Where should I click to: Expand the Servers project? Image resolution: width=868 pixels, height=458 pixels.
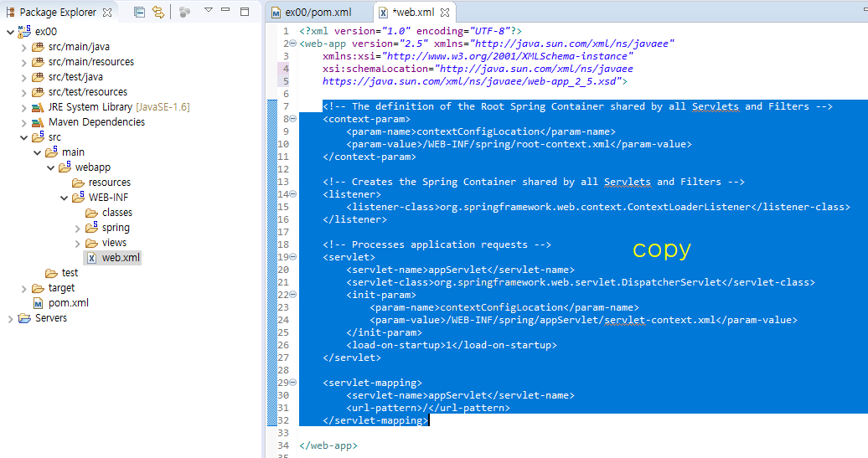point(10,319)
